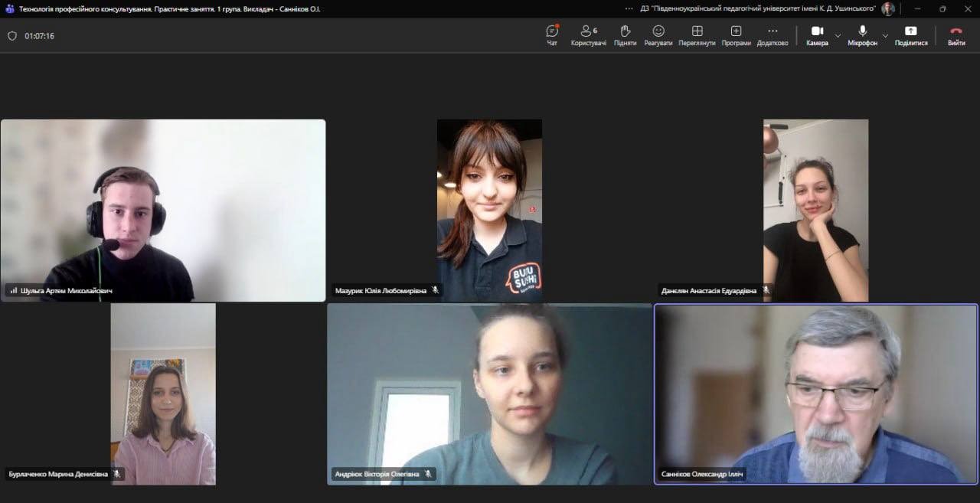Click Мазурик Юлія Любомирівна video tile
This screenshot has width=980, height=503.
489,210
